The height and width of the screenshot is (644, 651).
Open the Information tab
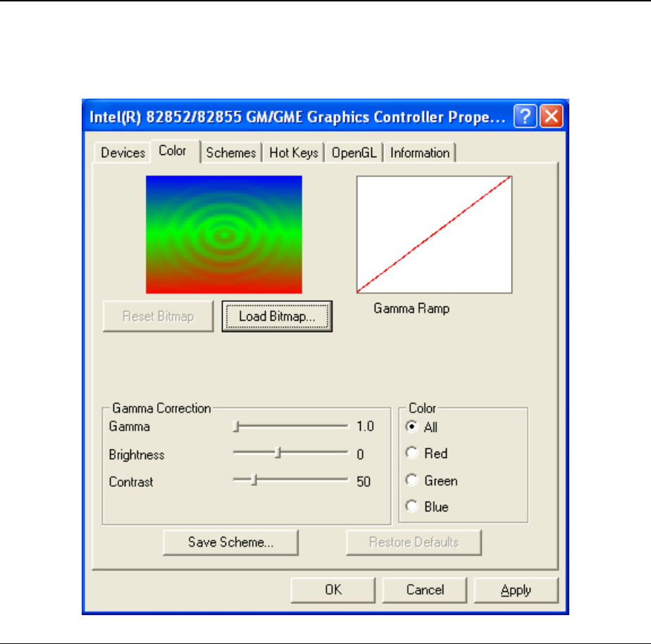(x=420, y=153)
